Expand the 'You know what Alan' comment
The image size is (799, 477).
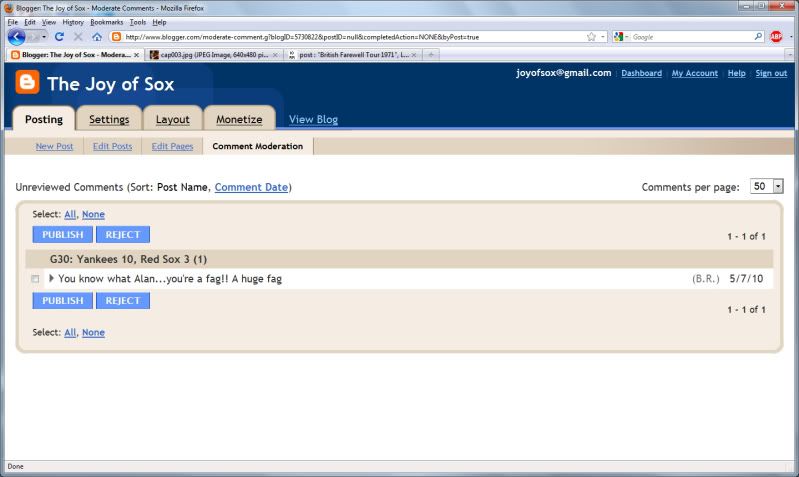pyautogui.click(x=51, y=278)
